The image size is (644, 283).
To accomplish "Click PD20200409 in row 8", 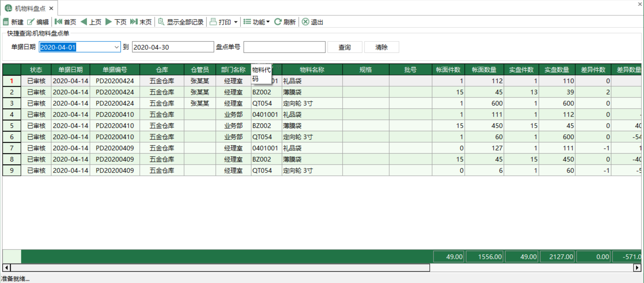I will coord(115,159).
